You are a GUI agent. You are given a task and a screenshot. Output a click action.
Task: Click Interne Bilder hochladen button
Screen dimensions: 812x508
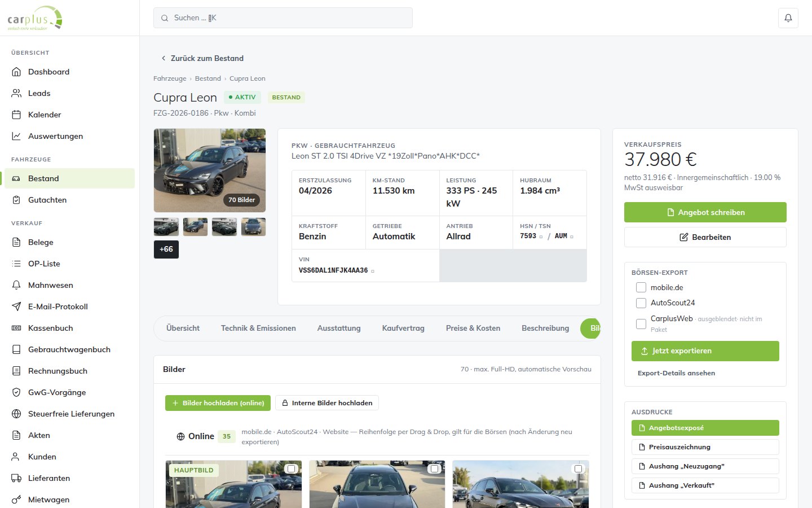(x=327, y=403)
